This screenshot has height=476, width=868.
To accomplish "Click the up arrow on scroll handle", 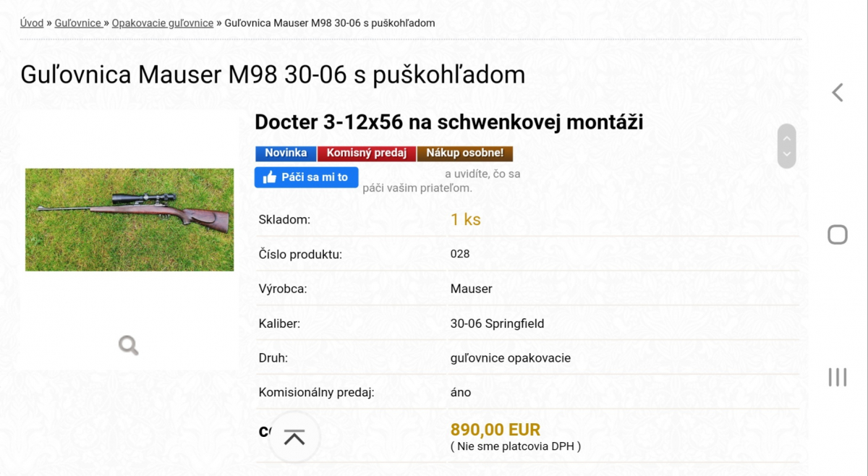I will click(787, 137).
